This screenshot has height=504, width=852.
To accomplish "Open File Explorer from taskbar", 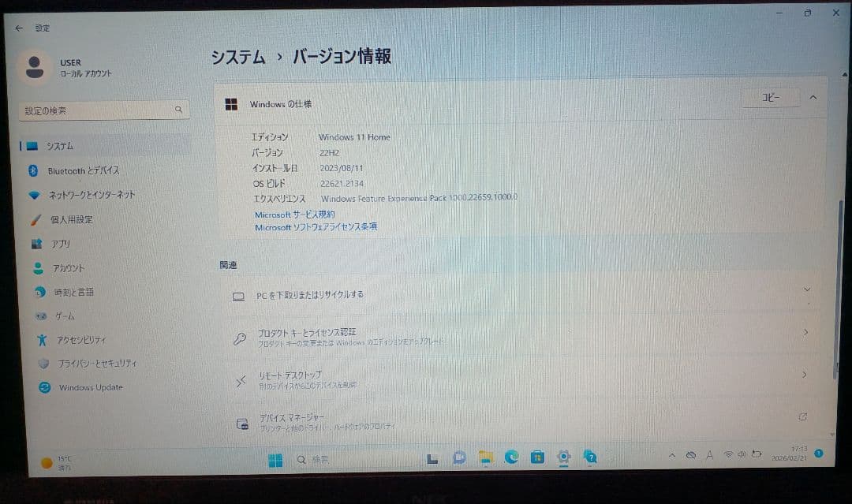I will [x=486, y=458].
